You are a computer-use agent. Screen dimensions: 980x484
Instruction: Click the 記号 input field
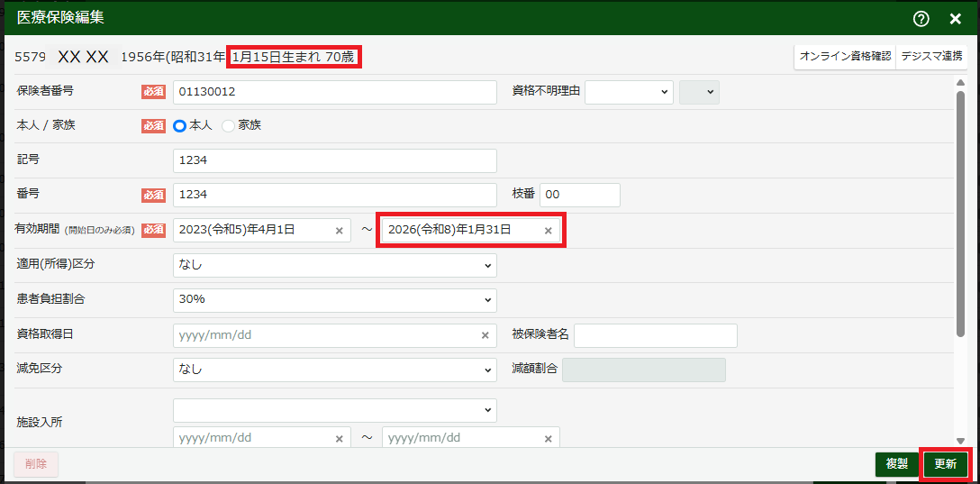[x=335, y=160]
